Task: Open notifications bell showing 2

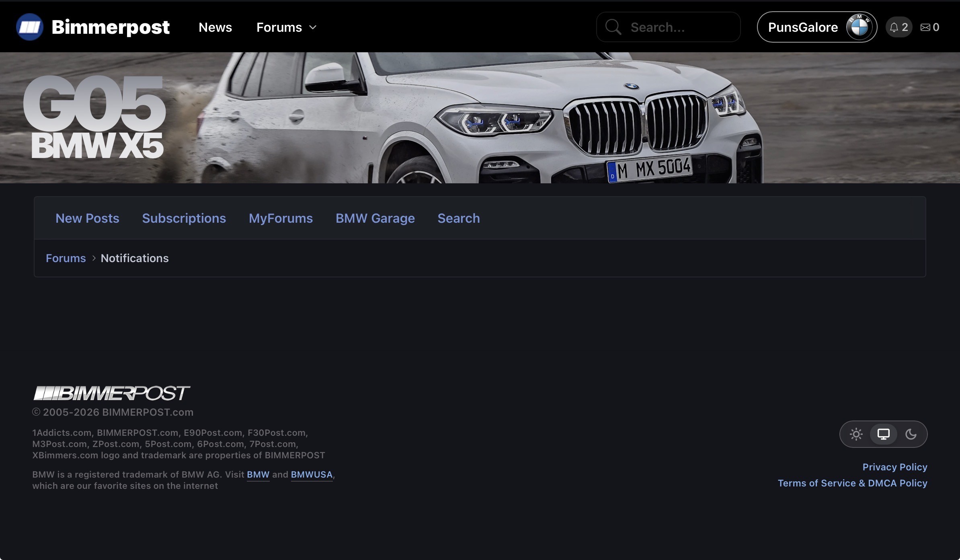Action: 899,27
